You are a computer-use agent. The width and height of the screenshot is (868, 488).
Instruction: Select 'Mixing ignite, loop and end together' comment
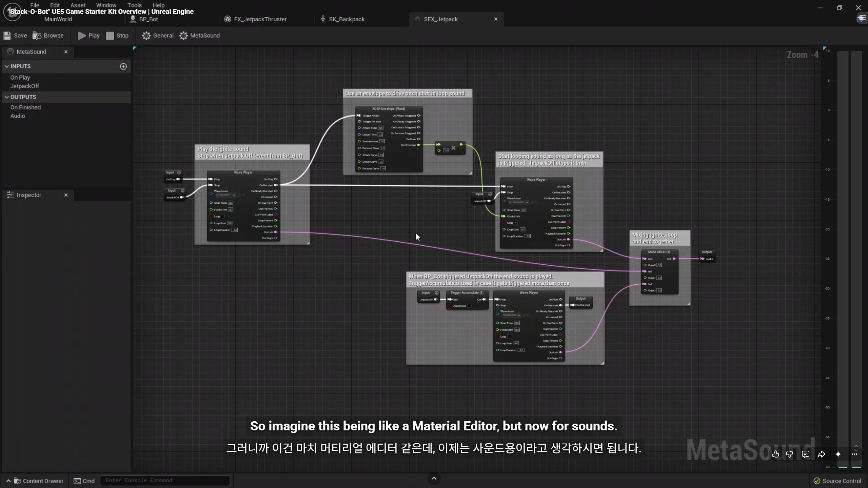[659, 238]
